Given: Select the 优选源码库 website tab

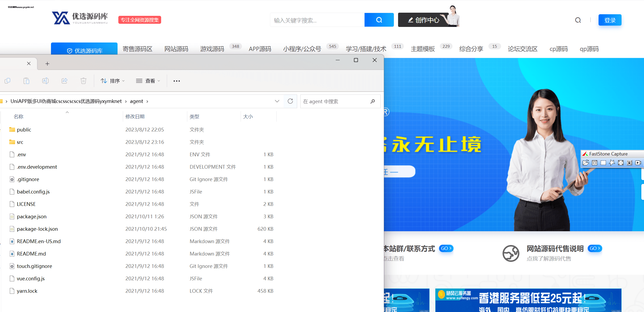Looking at the screenshot, I should click(x=84, y=49).
